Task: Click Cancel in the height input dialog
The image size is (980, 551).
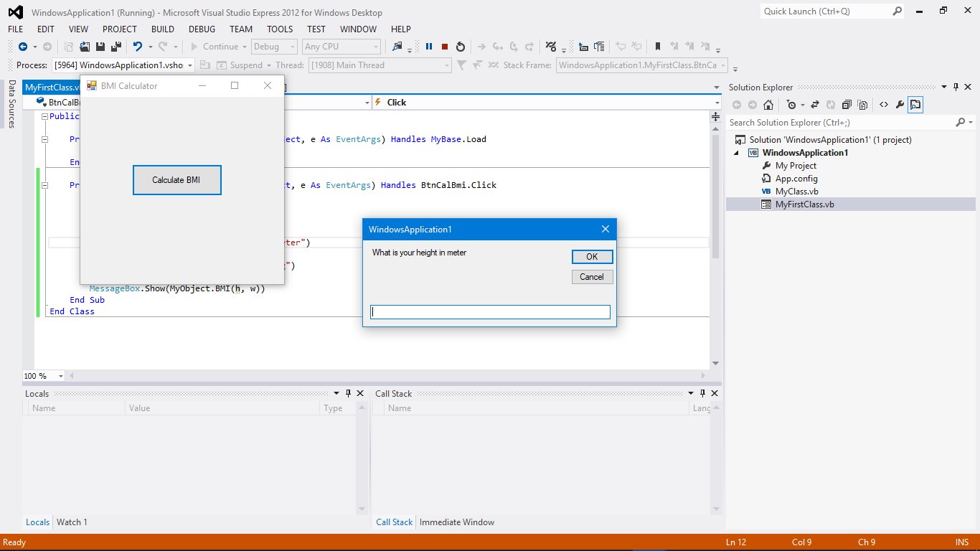Action: (x=593, y=277)
